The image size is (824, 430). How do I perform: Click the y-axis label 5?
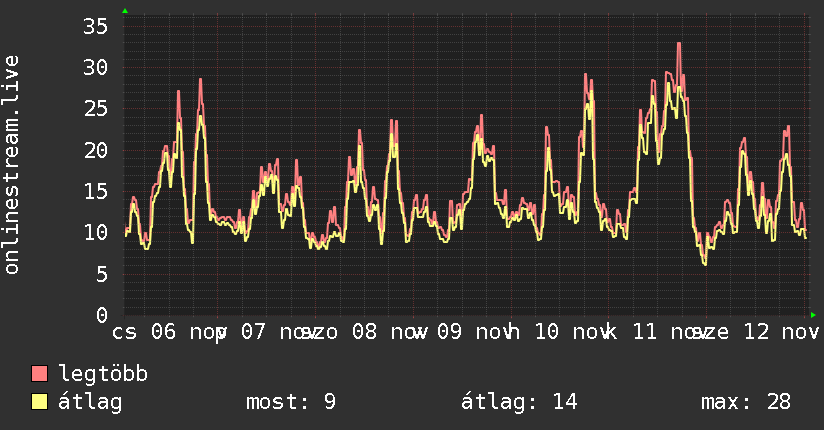point(102,274)
